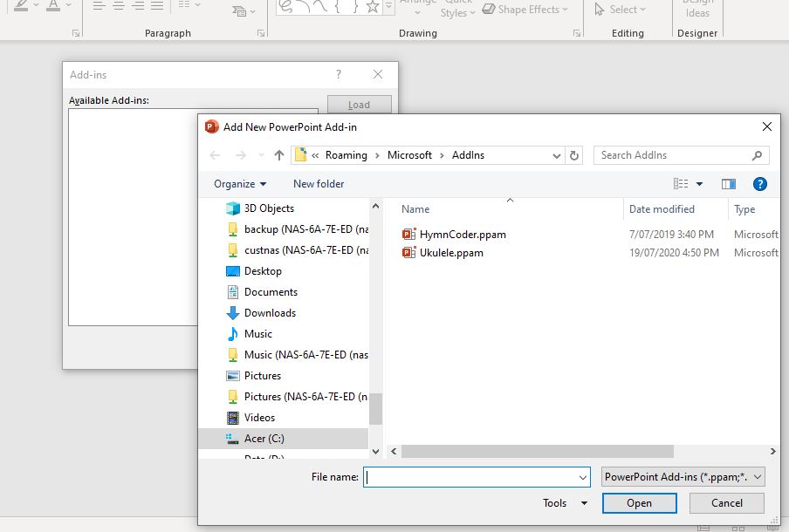Change the file view layout icon
The image size is (789, 532).
pyautogui.click(x=681, y=184)
